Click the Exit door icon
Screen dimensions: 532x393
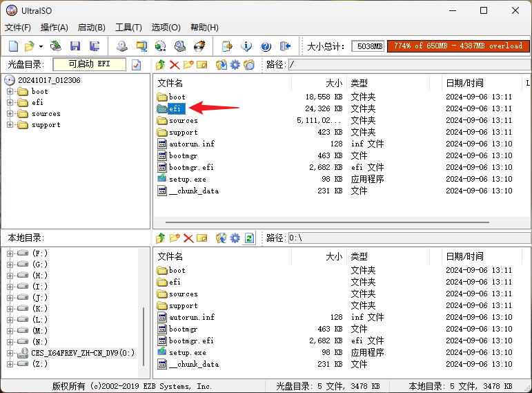pyautogui.click(x=285, y=46)
